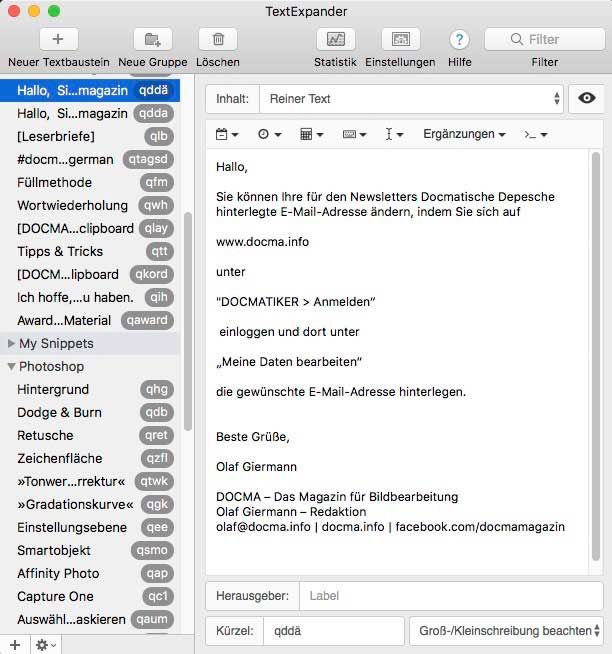
Task: Click the text editor vertical scrollbar
Action: point(596,357)
